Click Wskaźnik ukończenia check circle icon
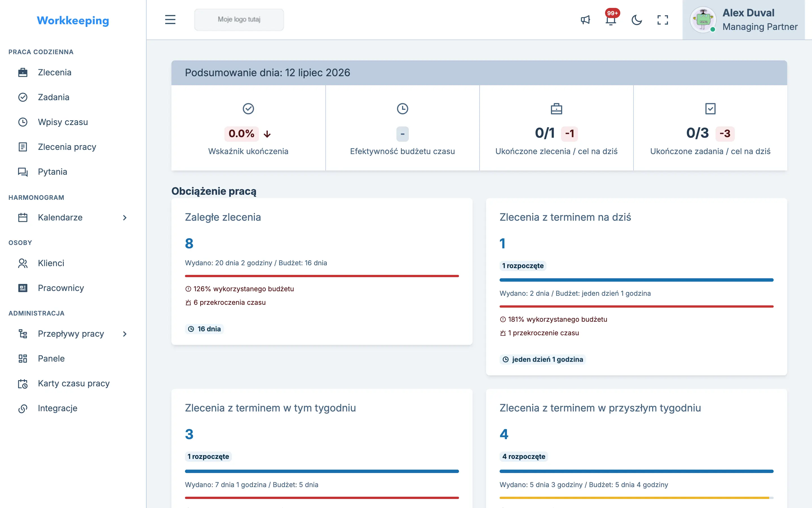Viewport: 812px width, 508px height. [248, 109]
